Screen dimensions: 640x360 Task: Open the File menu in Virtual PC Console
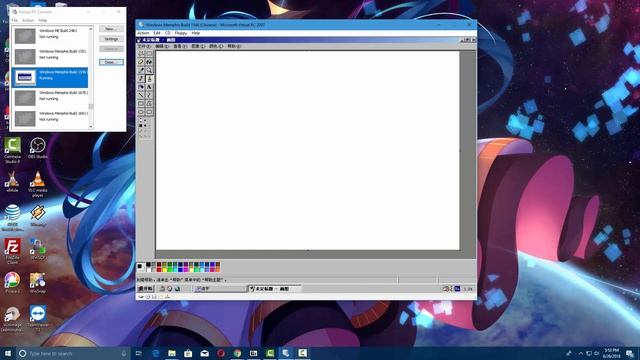click(x=15, y=20)
